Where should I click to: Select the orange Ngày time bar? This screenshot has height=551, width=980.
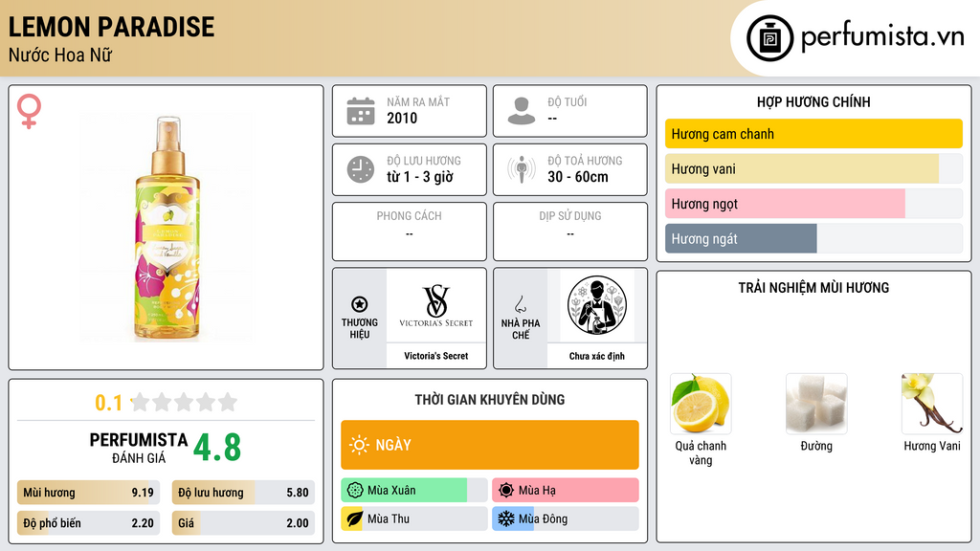(490, 445)
